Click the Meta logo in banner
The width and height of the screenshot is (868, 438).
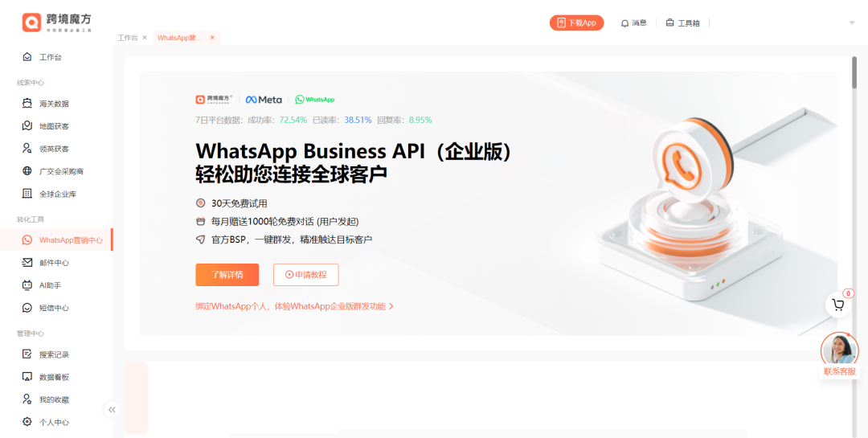click(264, 100)
